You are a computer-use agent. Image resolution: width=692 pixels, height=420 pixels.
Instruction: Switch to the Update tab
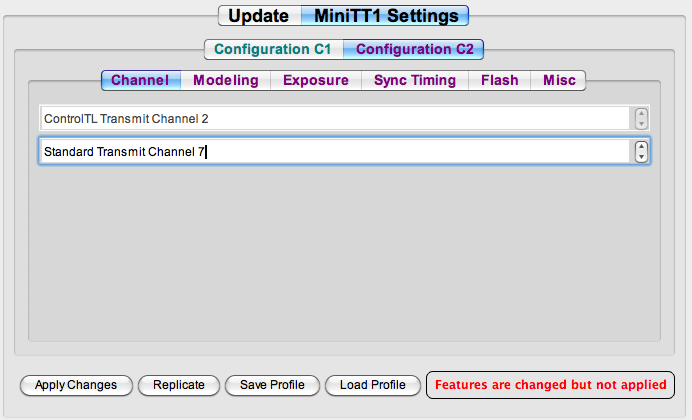[x=260, y=16]
